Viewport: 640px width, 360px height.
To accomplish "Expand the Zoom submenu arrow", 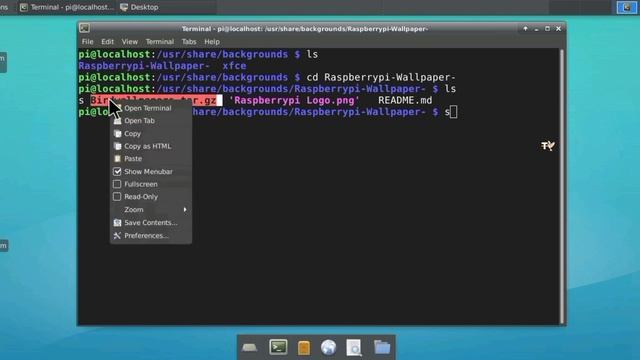I will pyautogui.click(x=185, y=209).
